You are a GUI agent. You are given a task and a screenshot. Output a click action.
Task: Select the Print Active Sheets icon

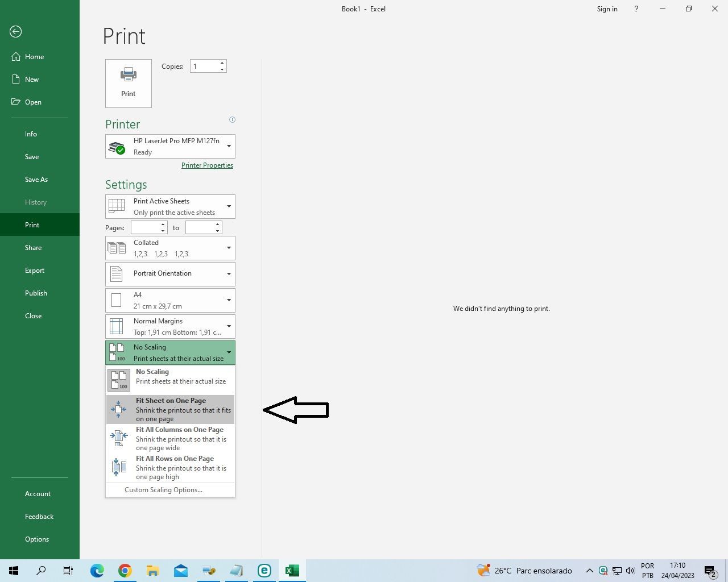117,206
